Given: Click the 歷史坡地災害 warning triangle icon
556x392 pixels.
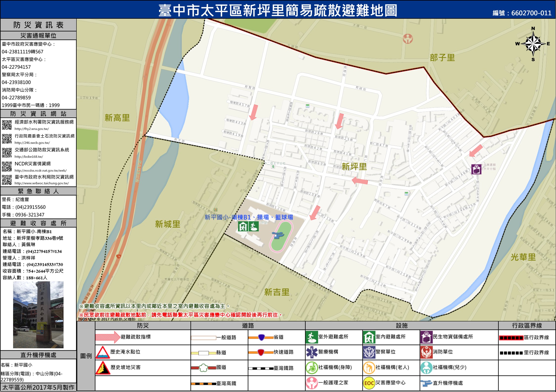Looking at the screenshot, I should (x=103, y=368).
